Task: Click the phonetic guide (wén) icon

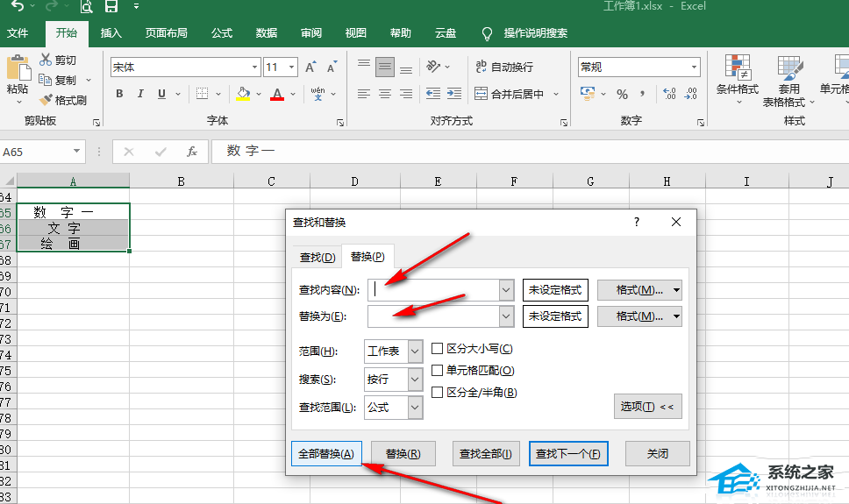Action: click(x=317, y=94)
